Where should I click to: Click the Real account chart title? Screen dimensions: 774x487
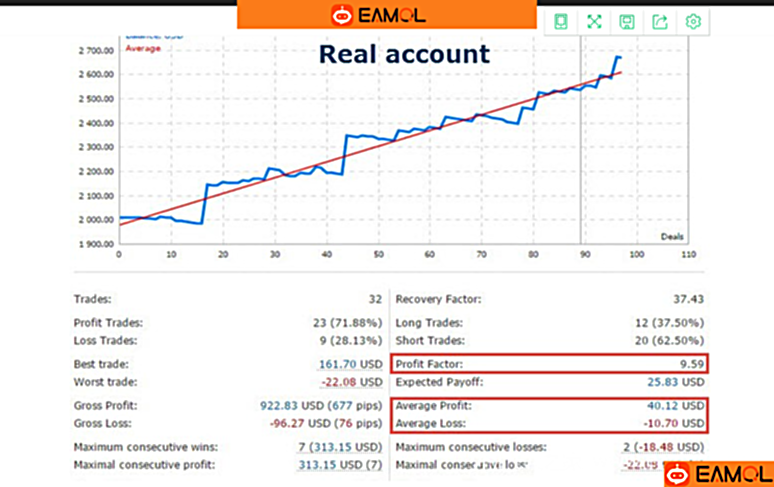(x=404, y=53)
